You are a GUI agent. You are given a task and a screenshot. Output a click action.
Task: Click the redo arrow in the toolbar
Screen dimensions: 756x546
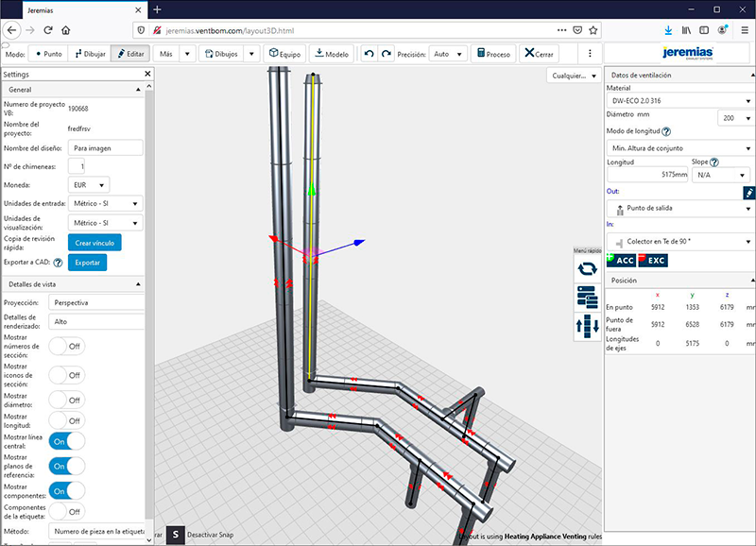pos(386,55)
